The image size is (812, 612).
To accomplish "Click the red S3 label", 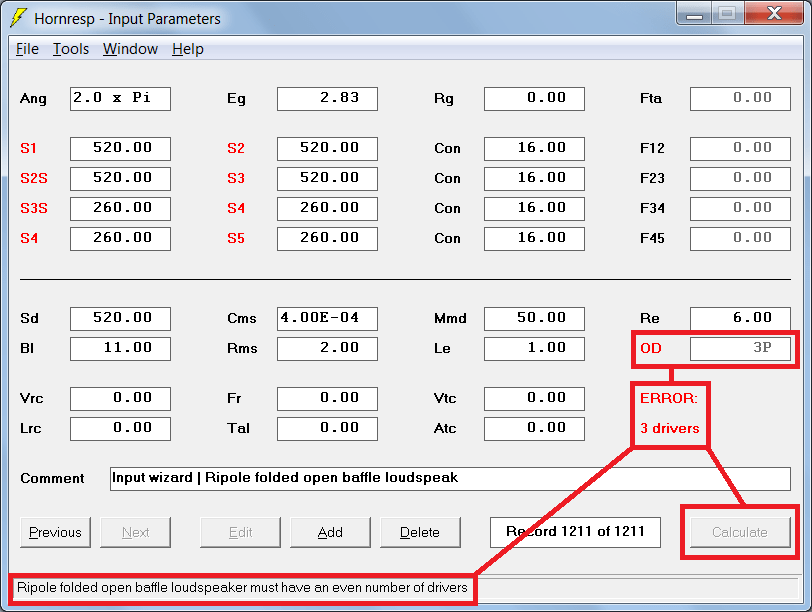I will tap(236, 179).
